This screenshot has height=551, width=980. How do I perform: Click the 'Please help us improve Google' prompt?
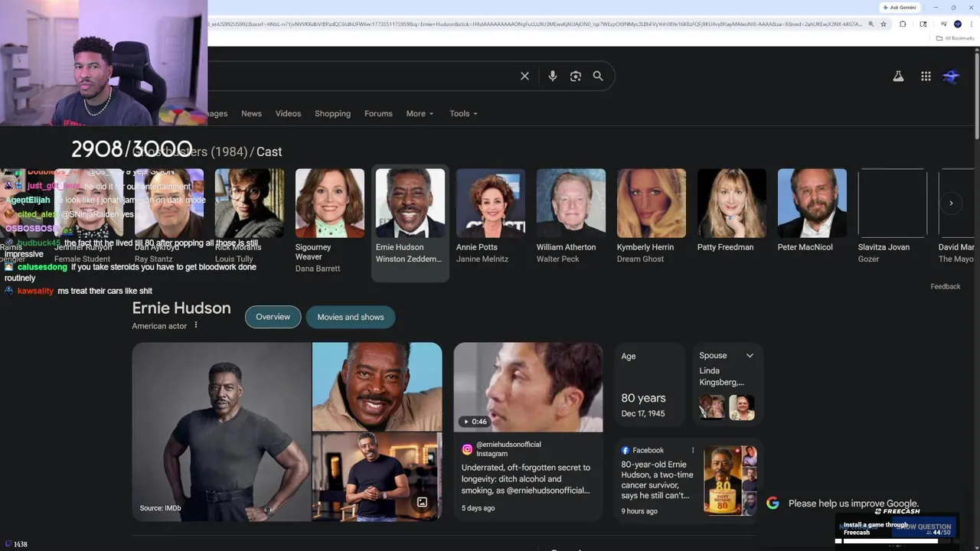click(853, 504)
